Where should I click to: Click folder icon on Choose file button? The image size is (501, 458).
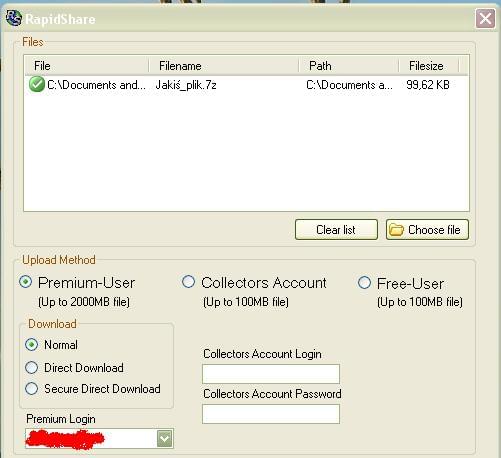coord(396,230)
